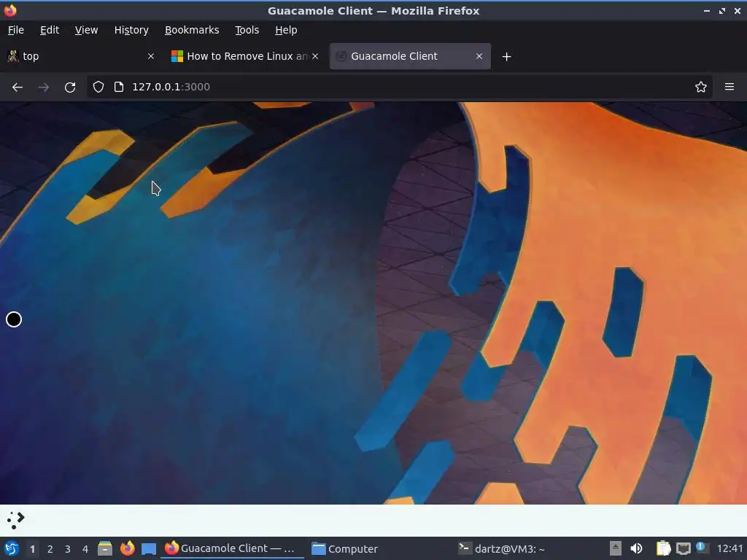Open the Bookmarks menu

click(192, 30)
